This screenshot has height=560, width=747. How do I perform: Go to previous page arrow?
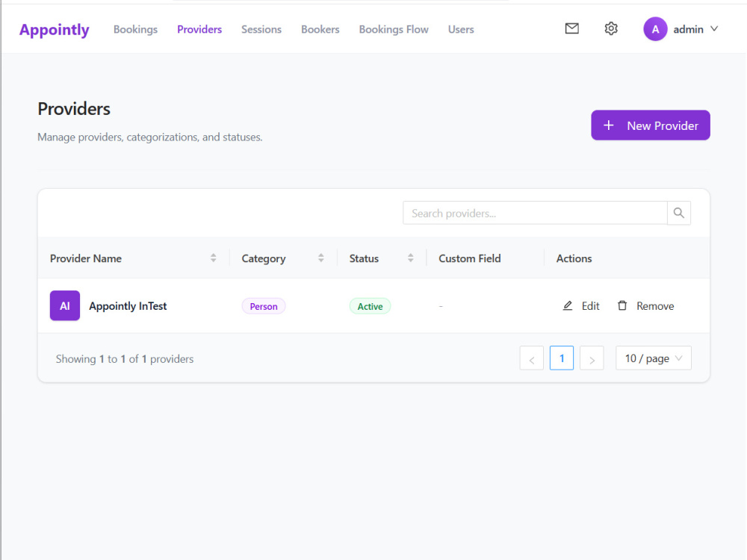pyautogui.click(x=531, y=358)
